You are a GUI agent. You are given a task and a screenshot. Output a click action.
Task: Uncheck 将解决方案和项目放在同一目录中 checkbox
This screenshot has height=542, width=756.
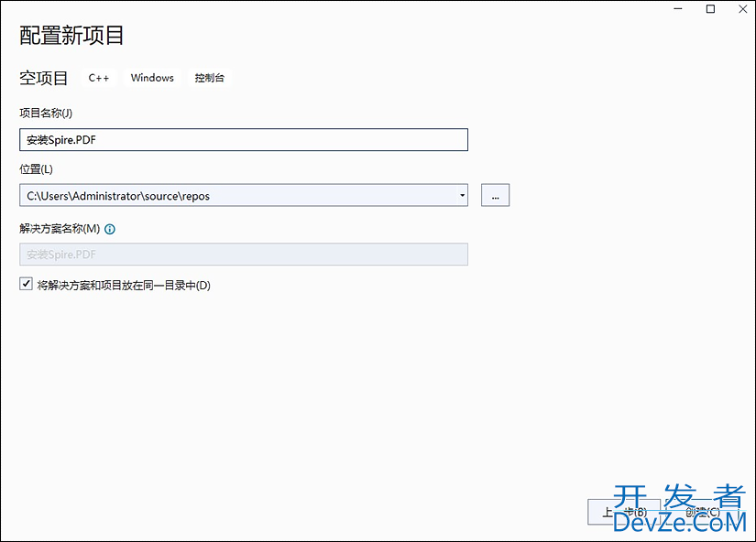pos(26,284)
